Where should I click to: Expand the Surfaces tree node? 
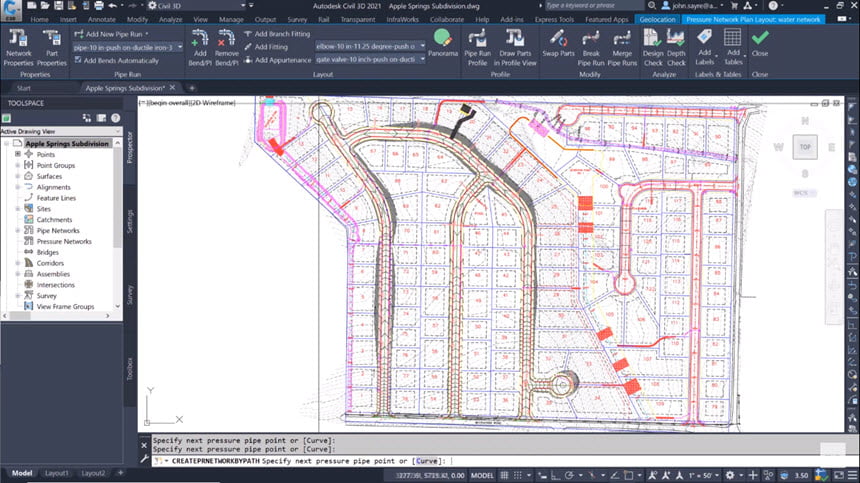[18, 176]
